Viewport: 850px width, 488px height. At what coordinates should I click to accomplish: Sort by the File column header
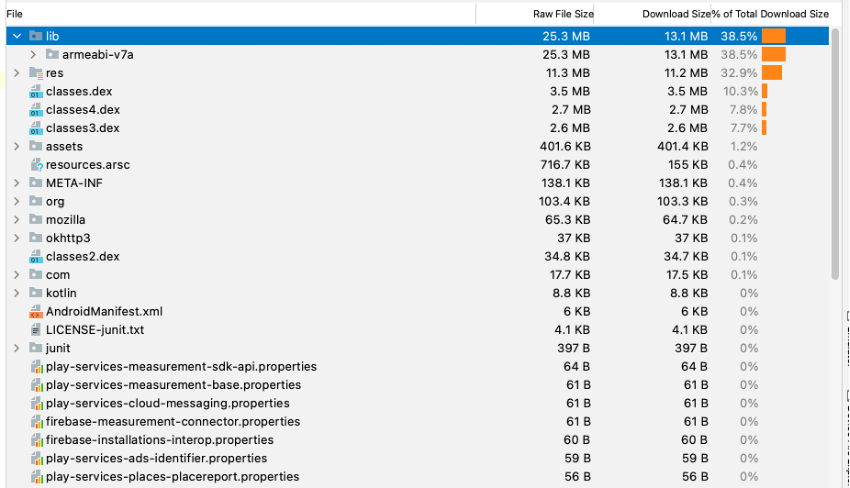[241, 14]
